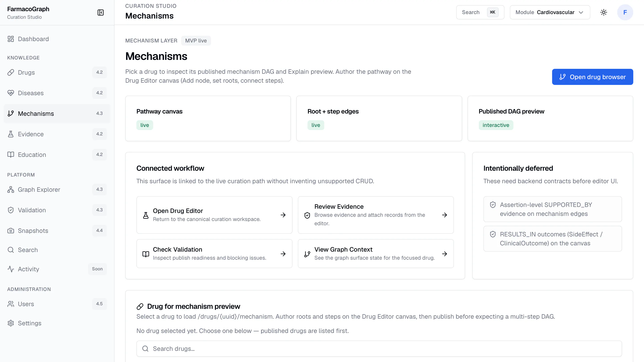The image size is (644, 362).
Task: Click the flask icon in Open Drug Editor card
Action: (x=146, y=215)
